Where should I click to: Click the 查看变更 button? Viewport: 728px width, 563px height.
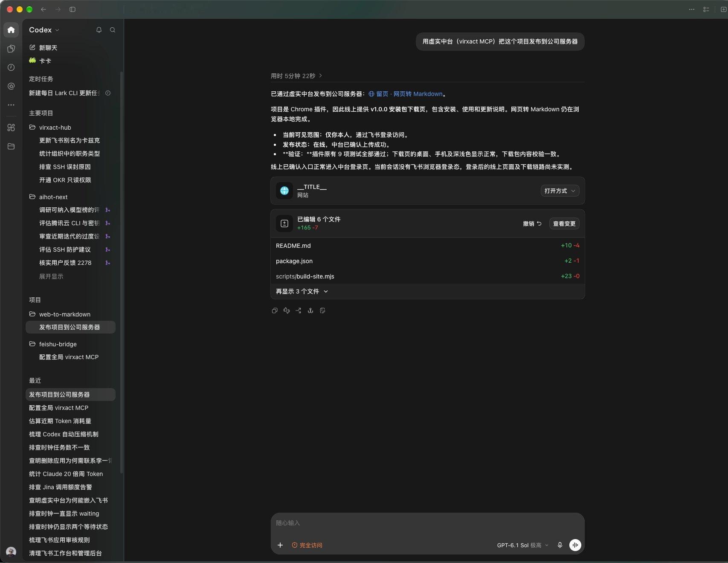coord(564,223)
